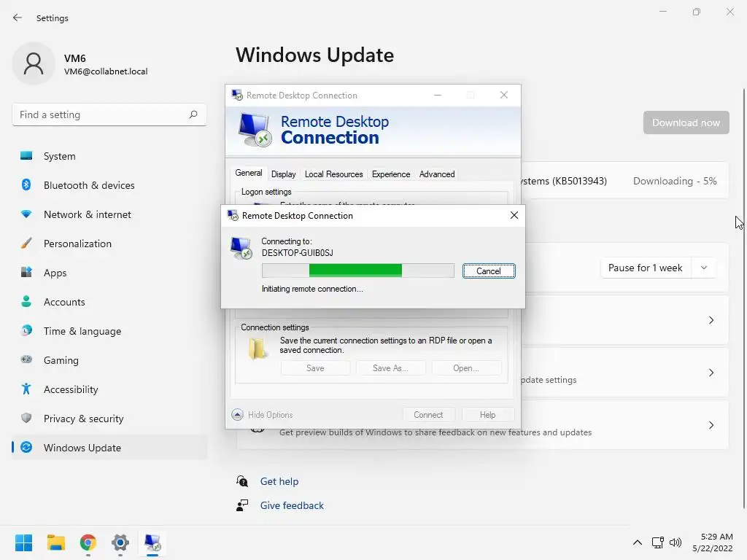This screenshot has width=747, height=560.
Task: Click the Help button in Remote Desktop
Action: 487,415
